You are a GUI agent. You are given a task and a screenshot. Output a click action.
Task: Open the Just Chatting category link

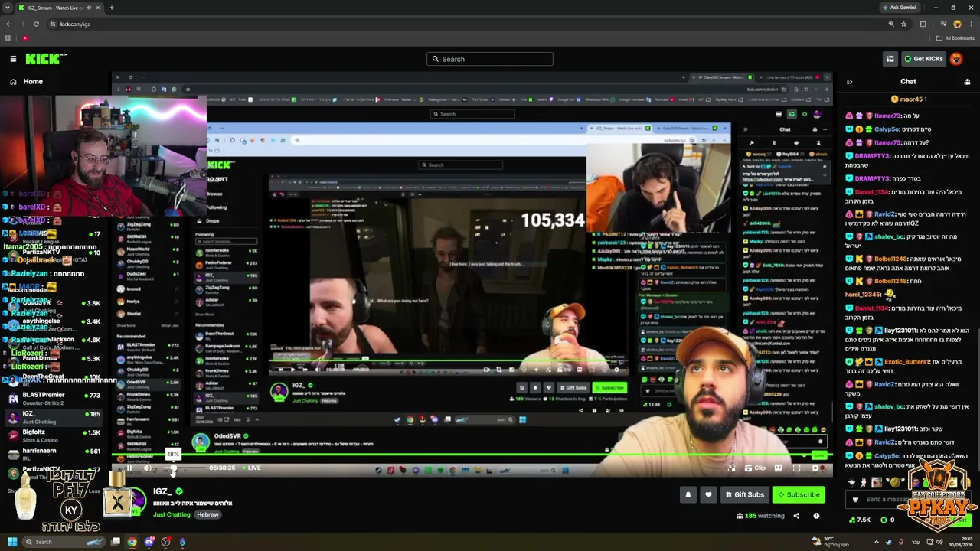[x=171, y=514]
